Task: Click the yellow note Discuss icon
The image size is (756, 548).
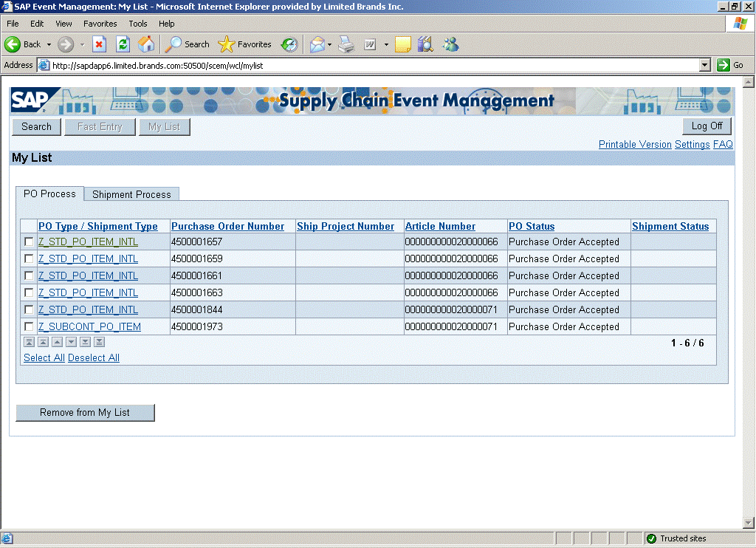Action: coord(402,44)
